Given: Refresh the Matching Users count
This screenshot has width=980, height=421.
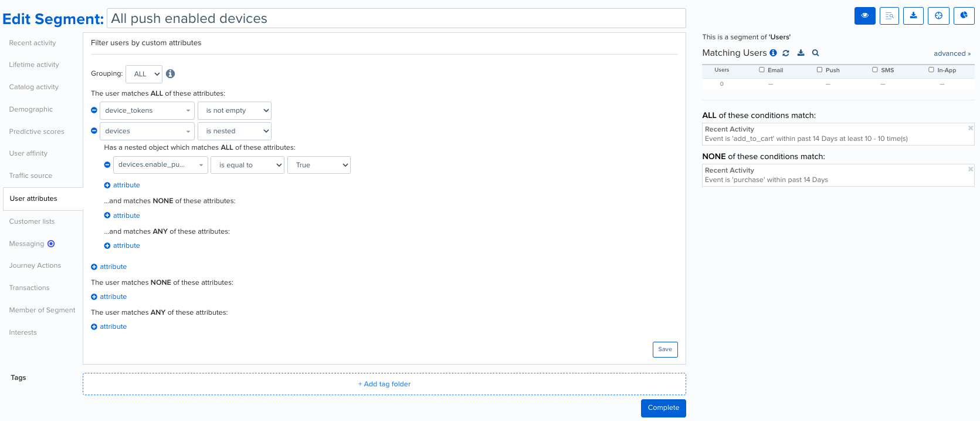Looking at the screenshot, I should click(x=786, y=53).
